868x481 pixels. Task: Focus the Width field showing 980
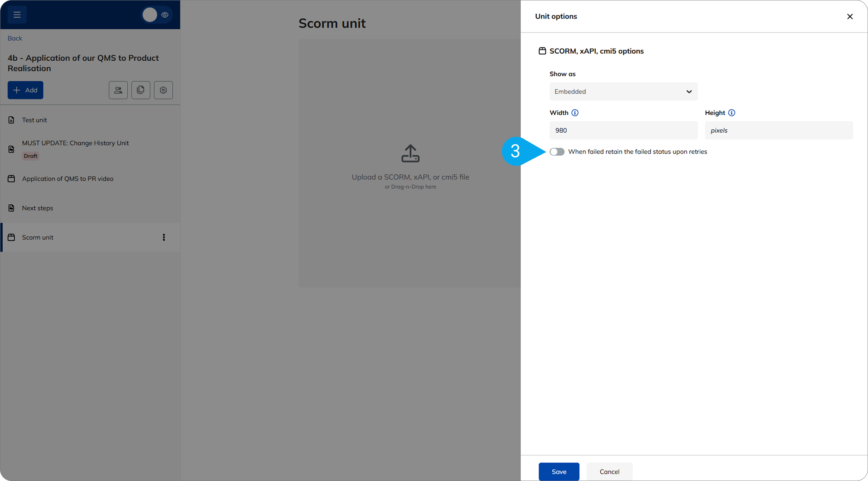tap(623, 130)
